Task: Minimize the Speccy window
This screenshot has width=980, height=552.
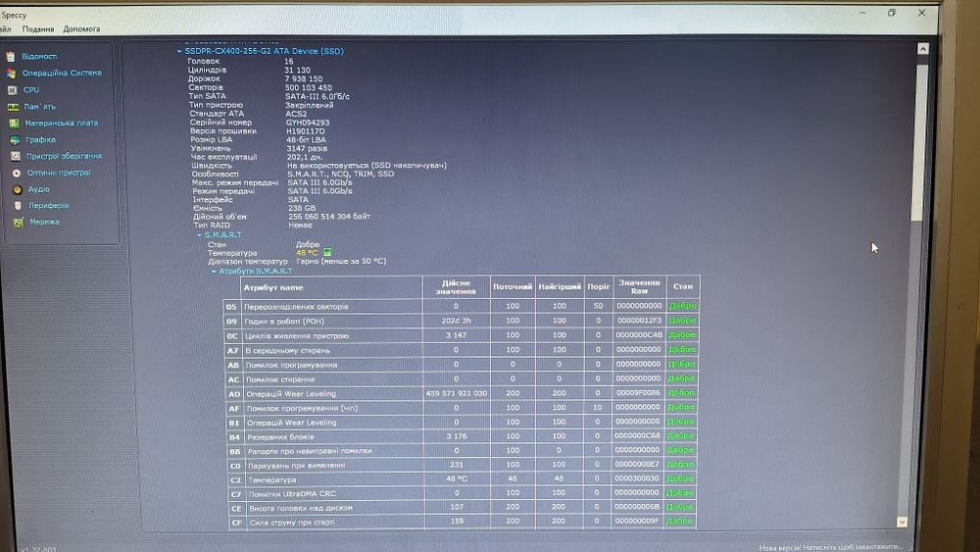Action: pos(862,13)
